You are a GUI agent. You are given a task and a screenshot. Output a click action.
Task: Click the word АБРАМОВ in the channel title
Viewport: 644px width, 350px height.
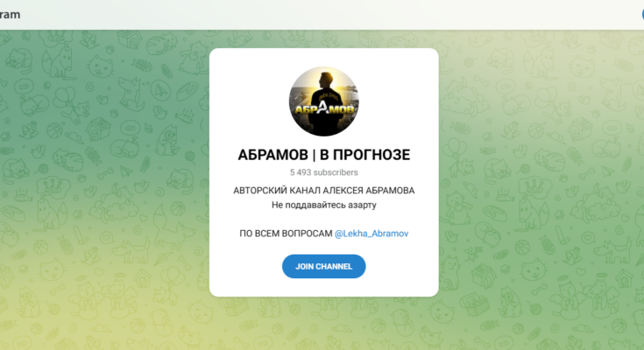pyautogui.click(x=272, y=155)
